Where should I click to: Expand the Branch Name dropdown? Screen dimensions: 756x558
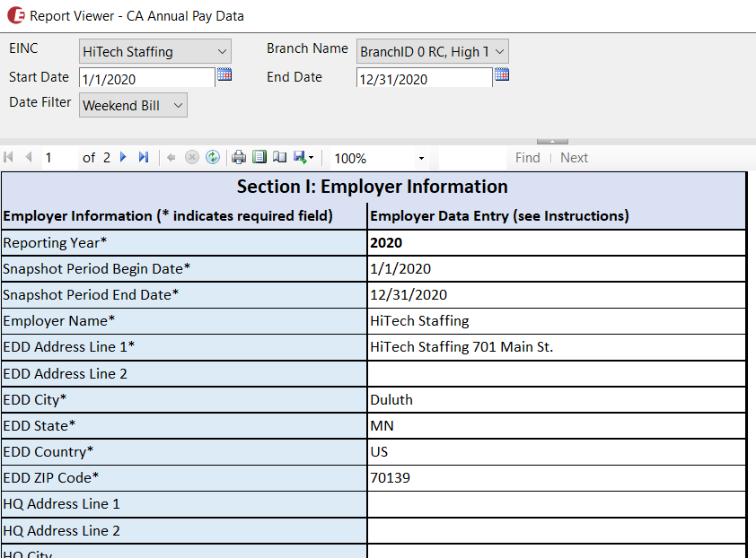click(432, 52)
